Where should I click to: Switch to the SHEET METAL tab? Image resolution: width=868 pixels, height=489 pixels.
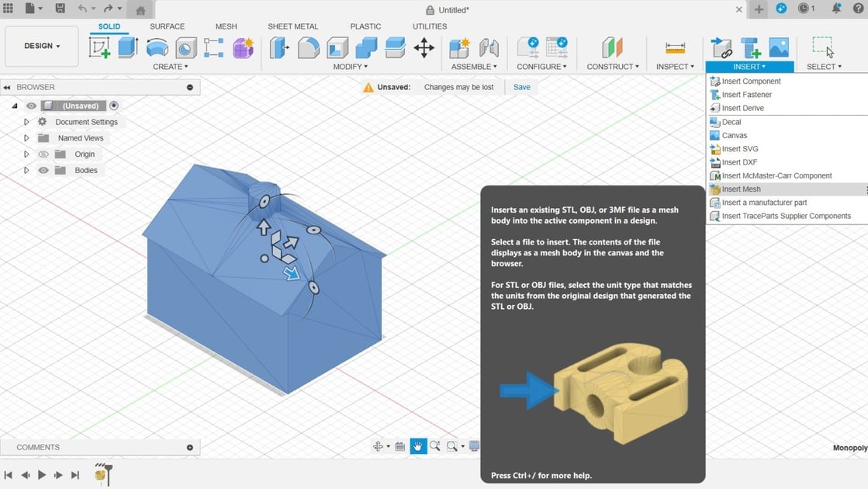click(292, 26)
